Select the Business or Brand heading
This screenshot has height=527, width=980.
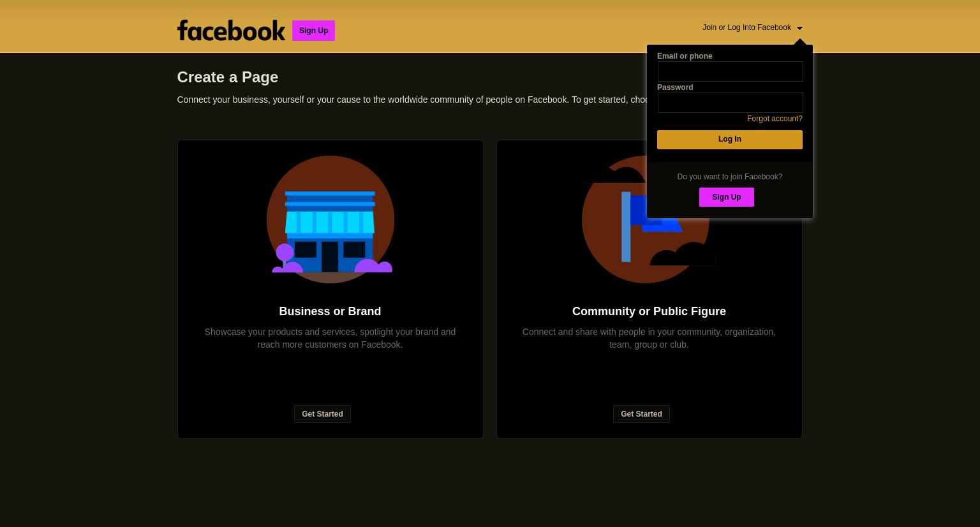click(330, 311)
